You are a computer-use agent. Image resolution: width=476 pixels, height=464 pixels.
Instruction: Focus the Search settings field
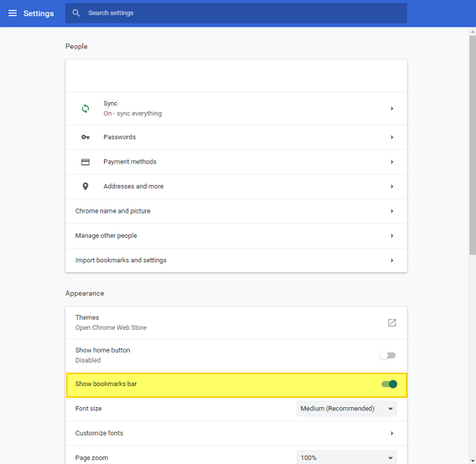(236, 13)
